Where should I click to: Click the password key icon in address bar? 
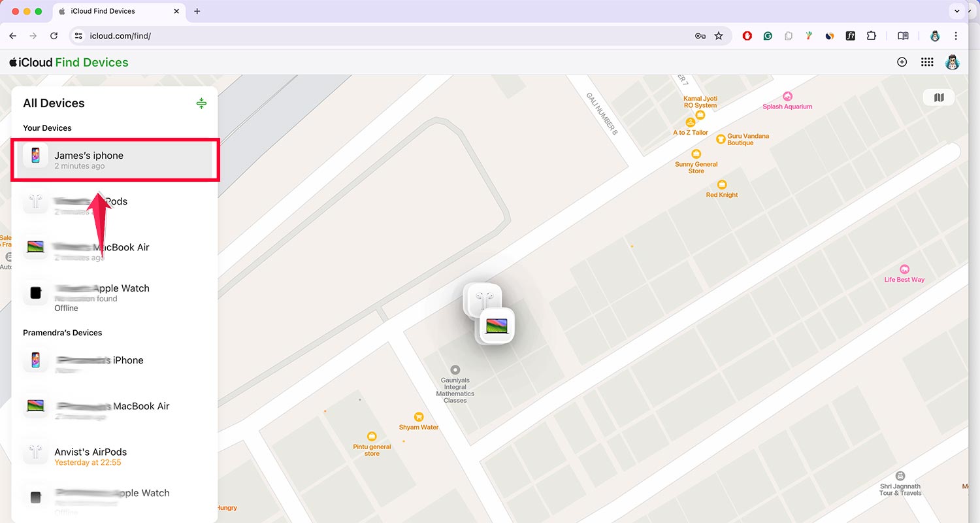pyautogui.click(x=700, y=36)
